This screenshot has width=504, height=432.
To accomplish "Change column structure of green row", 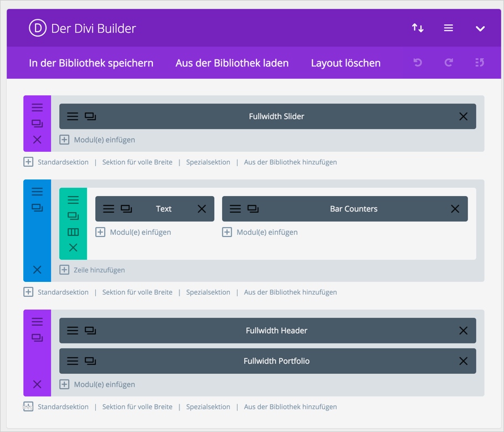I will (73, 232).
